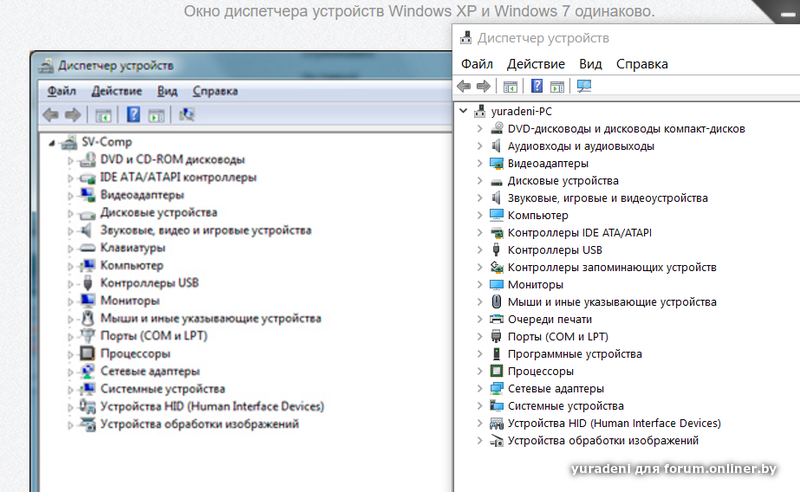Click show console tree icon in right toolbar

click(x=510, y=87)
